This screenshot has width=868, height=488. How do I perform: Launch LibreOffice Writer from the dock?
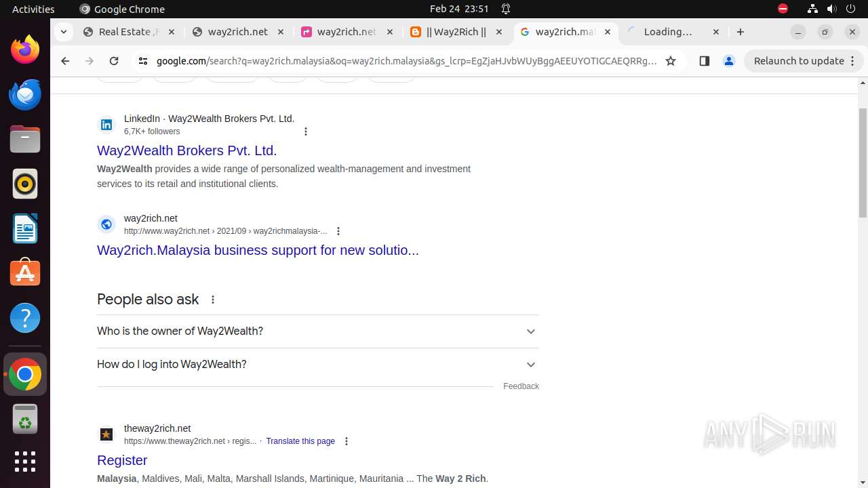[25, 229]
